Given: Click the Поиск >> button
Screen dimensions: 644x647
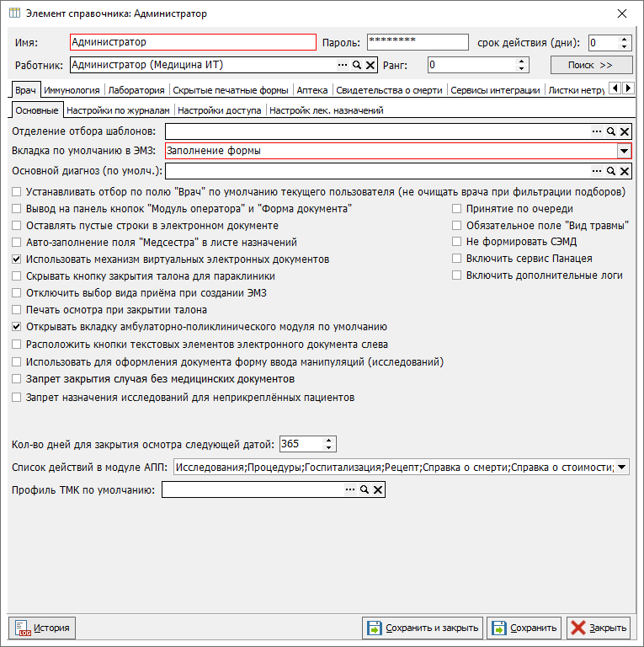Looking at the screenshot, I should click(x=591, y=65).
